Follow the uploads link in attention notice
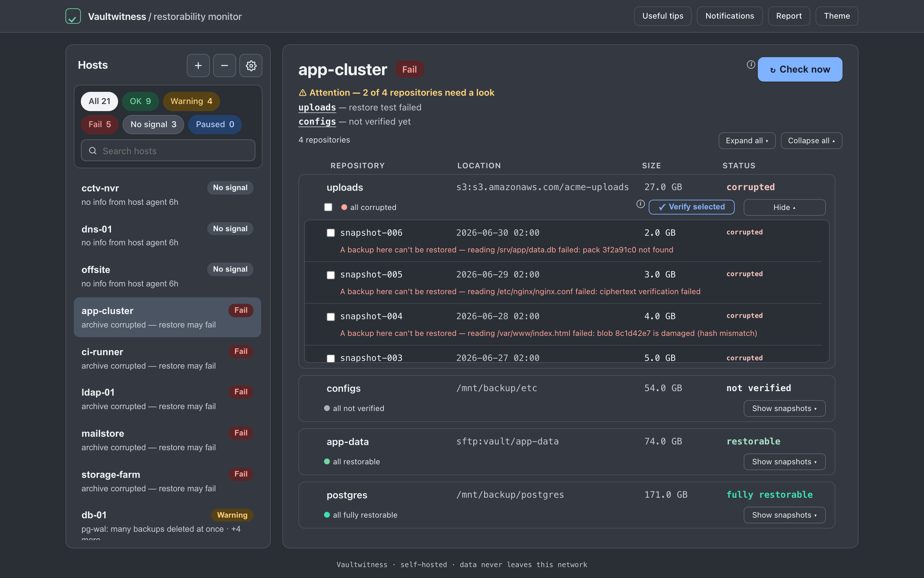 click(x=317, y=108)
